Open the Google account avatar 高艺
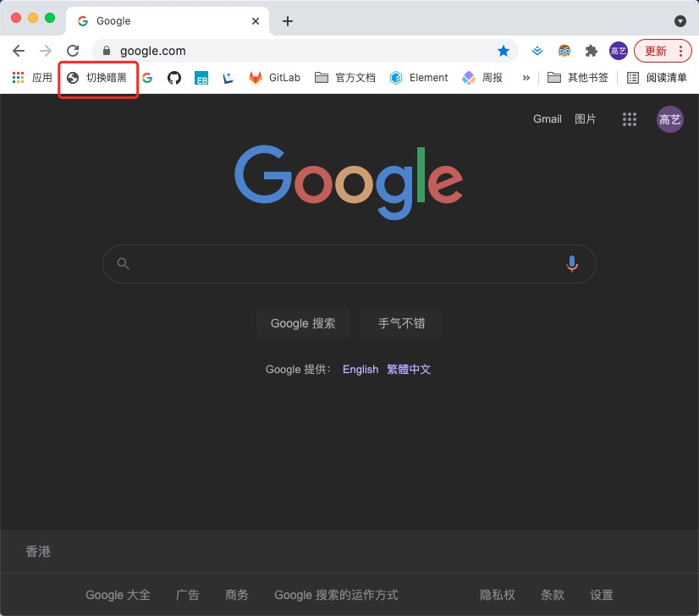Image resolution: width=699 pixels, height=616 pixels. point(669,119)
